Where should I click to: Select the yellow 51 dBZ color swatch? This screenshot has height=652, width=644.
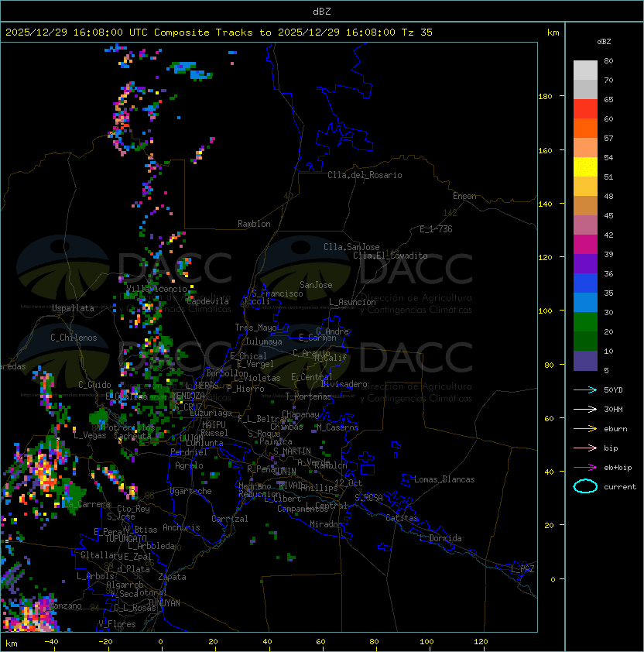coord(585,167)
